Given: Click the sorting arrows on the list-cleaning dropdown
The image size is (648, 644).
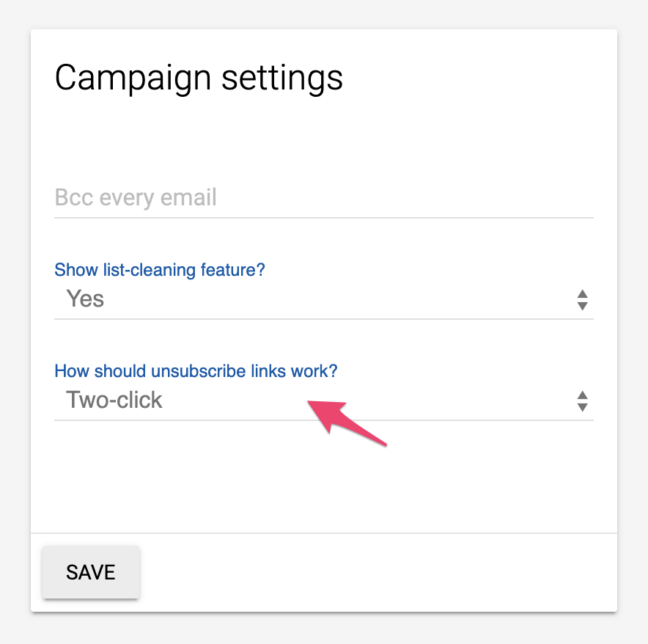Looking at the screenshot, I should pos(581,299).
